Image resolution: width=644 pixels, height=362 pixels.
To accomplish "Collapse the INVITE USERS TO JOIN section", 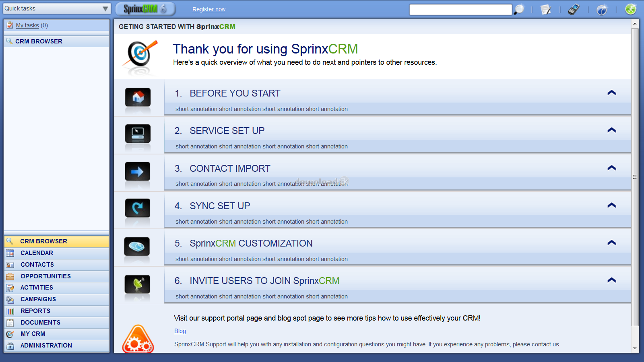I will tap(611, 280).
